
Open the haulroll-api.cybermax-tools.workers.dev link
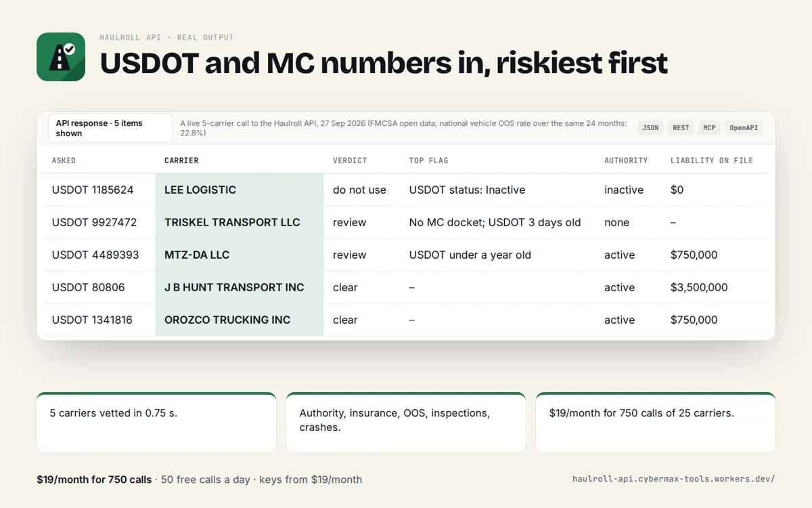pos(673,479)
